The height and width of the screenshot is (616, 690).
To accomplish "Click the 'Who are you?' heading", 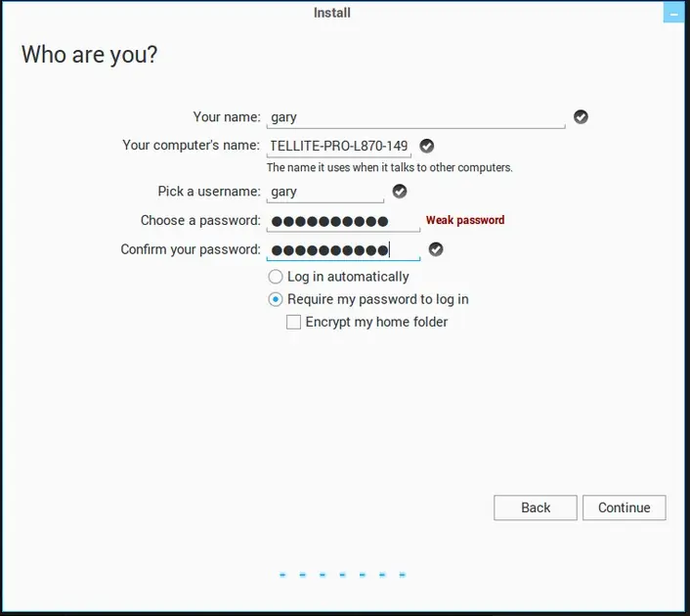I will coord(89,55).
